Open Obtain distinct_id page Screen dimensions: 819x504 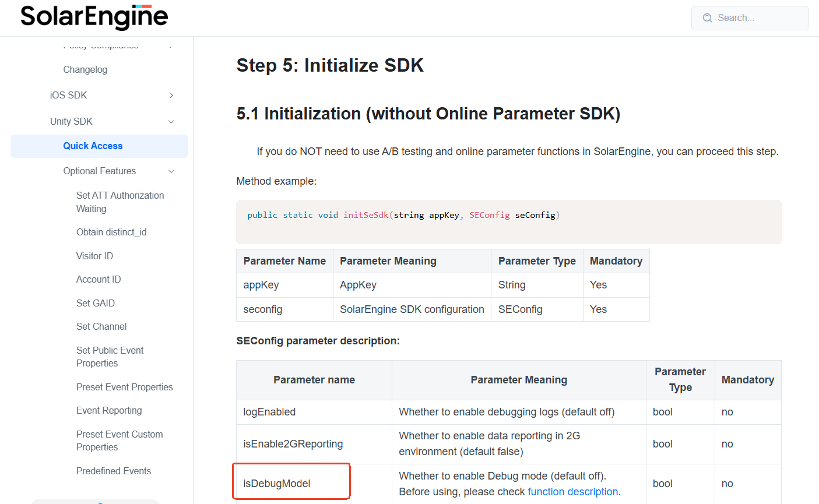pyautogui.click(x=111, y=232)
